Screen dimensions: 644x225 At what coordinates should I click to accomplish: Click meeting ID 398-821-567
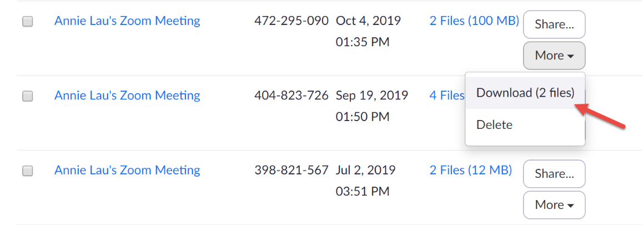[x=291, y=171]
